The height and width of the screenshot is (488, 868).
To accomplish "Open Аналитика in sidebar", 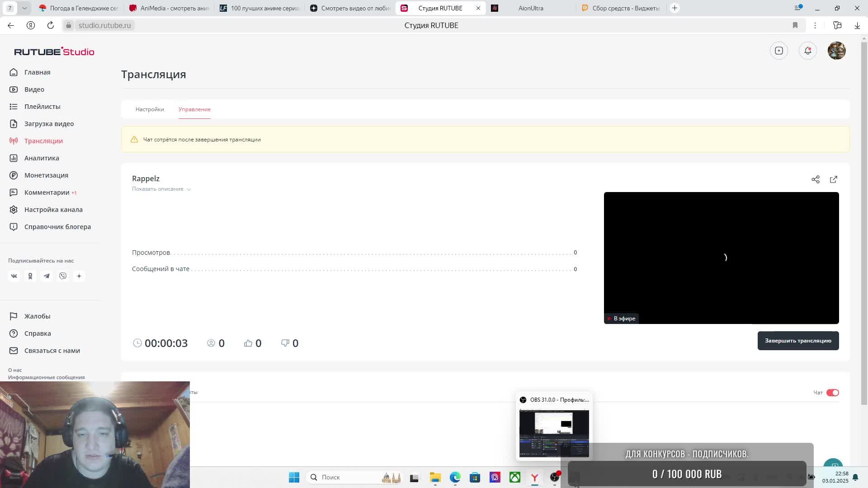I will pos(42,158).
